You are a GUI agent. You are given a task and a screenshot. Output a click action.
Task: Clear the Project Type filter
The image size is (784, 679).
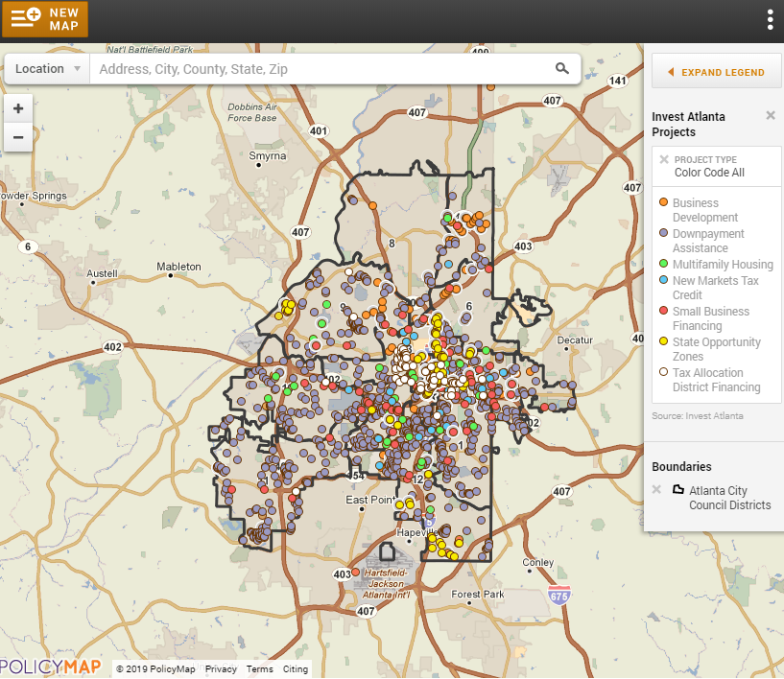tap(664, 159)
